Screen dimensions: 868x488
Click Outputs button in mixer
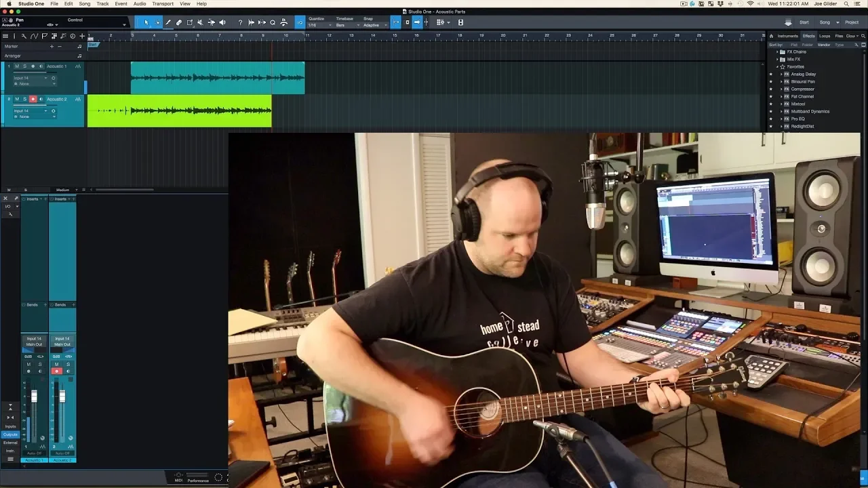click(10, 434)
